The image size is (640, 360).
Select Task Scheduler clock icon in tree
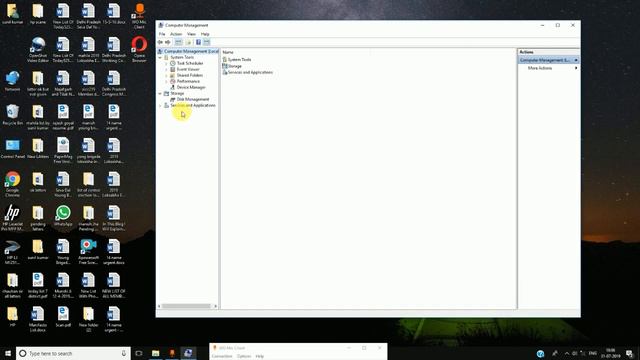(x=173, y=63)
